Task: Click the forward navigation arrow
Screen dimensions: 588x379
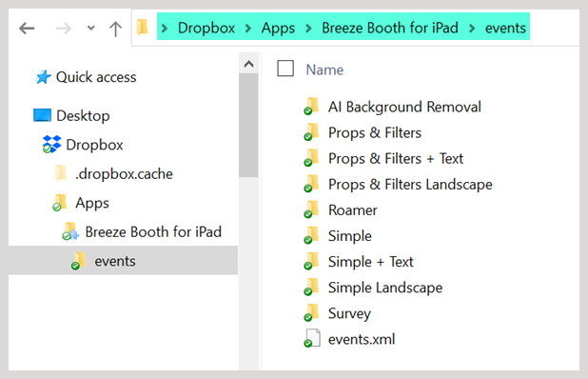Action: 63,29
